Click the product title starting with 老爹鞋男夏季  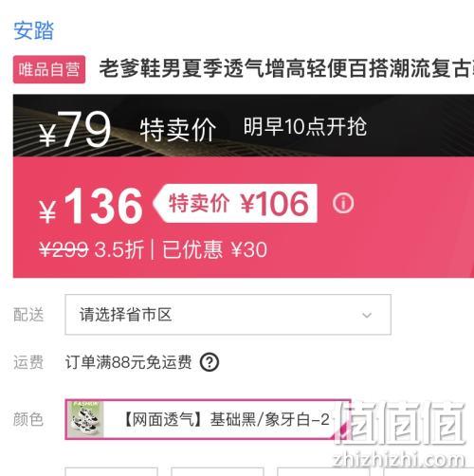[286, 69]
